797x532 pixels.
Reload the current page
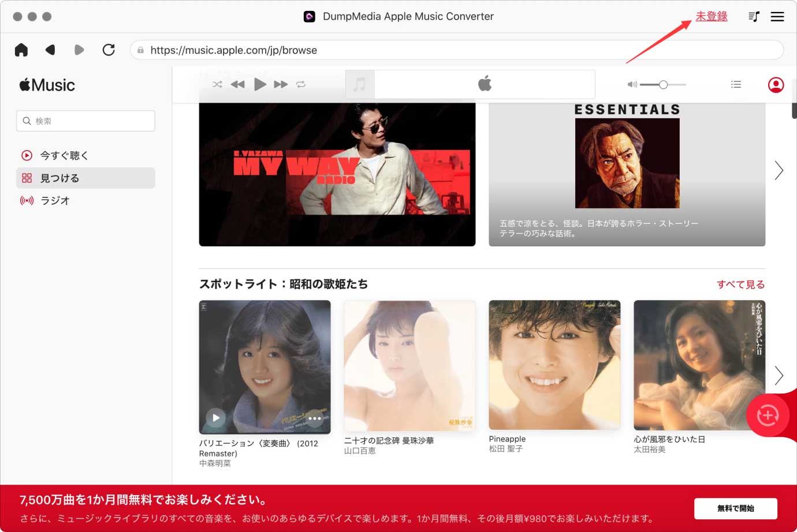click(109, 50)
